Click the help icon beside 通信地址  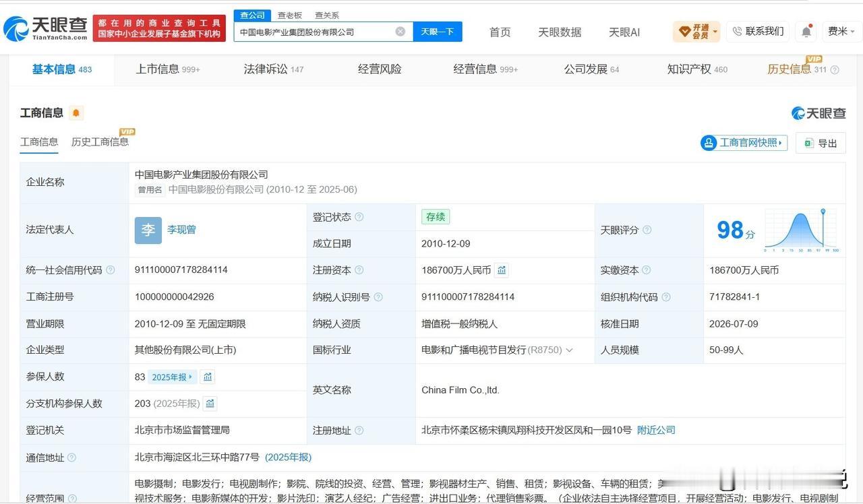point(71,458)
